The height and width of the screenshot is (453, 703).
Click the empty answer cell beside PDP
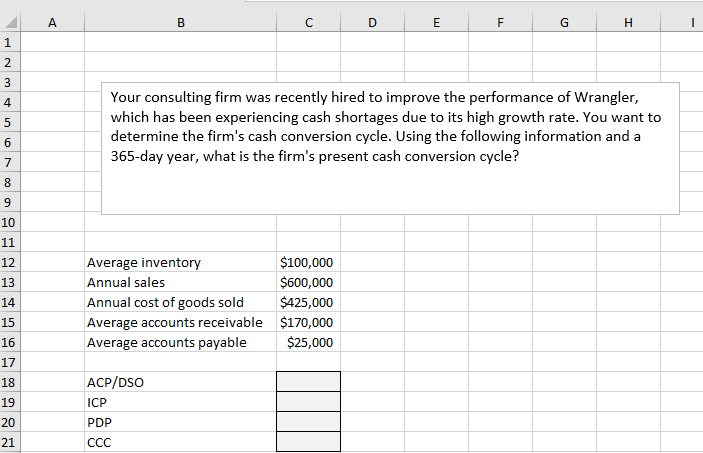308,422
